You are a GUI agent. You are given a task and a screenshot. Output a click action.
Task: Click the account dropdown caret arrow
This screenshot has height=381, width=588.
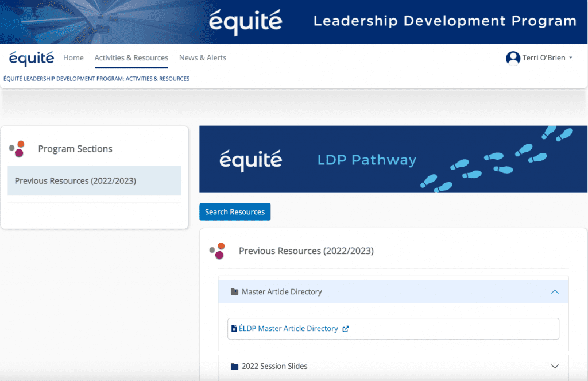pos(571,58)
